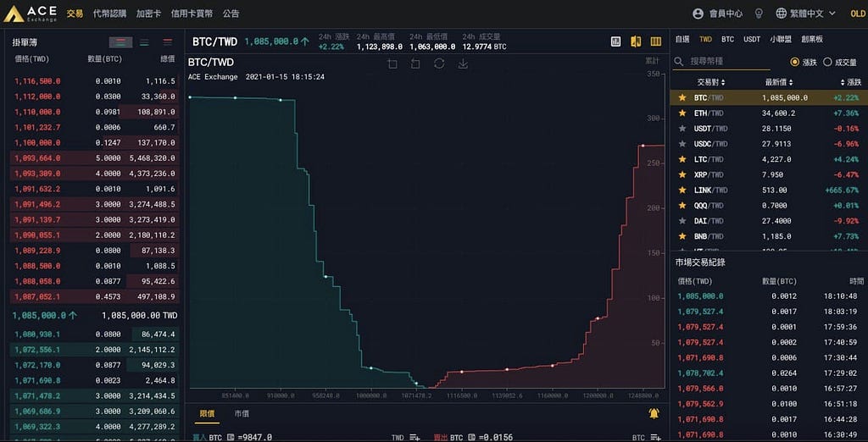
Task: Click the lightbulb theme icon
Action: (759, 14)
